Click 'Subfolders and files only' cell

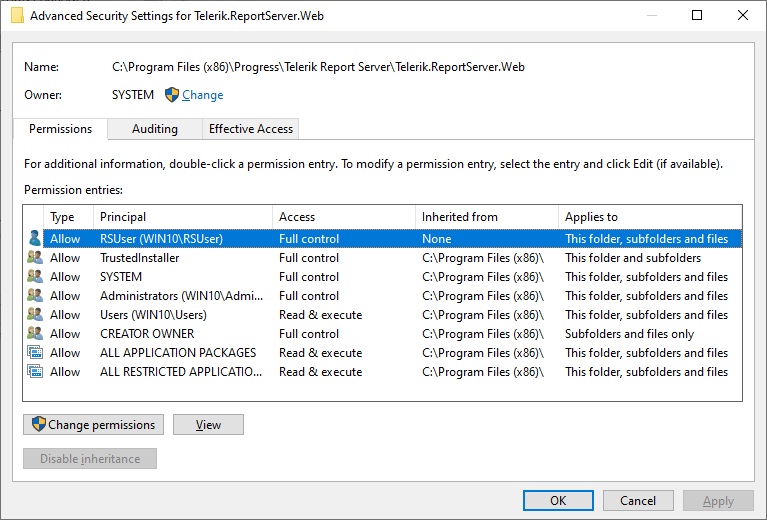coord(629,334)
